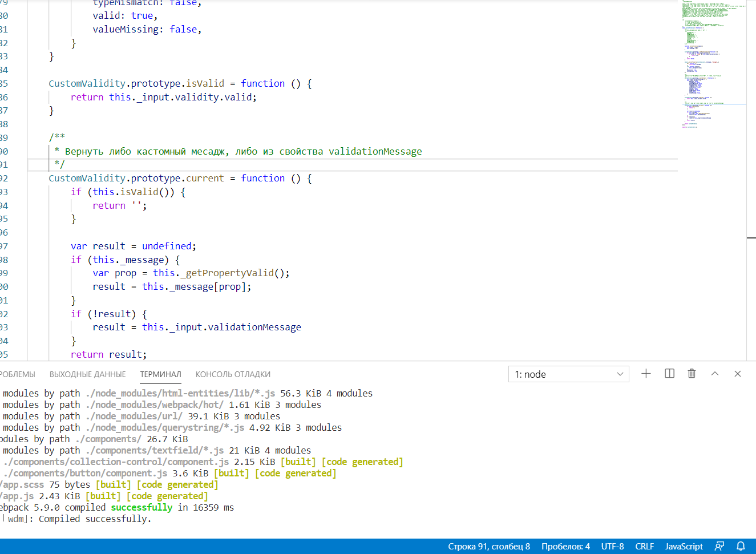756x554 pixels.
Task: Open the "1: node" terminal selector dropdown
Action: pyautogui.click(x=568, y=374)
